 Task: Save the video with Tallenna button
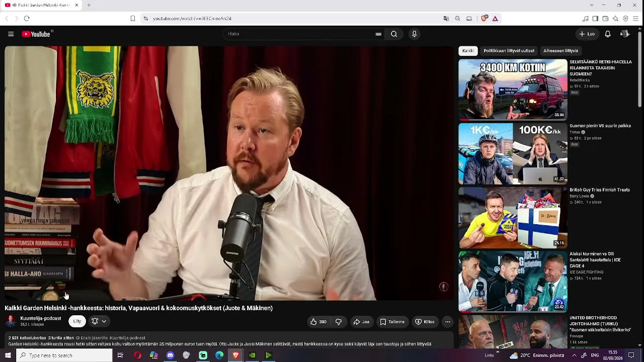(x=392, y=322)
